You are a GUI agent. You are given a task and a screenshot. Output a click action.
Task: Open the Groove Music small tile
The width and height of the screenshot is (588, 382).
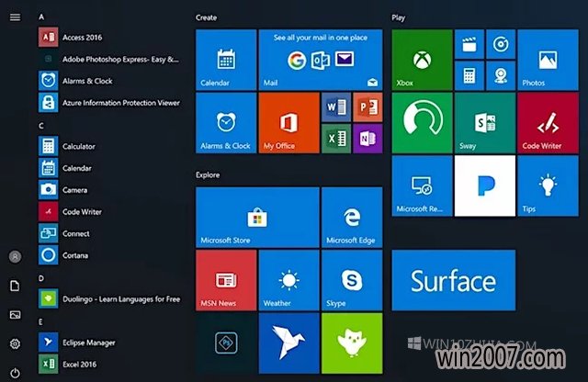pyautogui.click(x=501, y=44)
